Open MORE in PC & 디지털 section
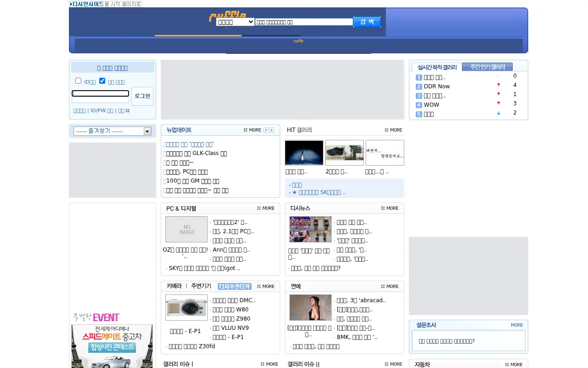This screenshot has height=368, width=588. pyautogui.click(x=266, y=208)
